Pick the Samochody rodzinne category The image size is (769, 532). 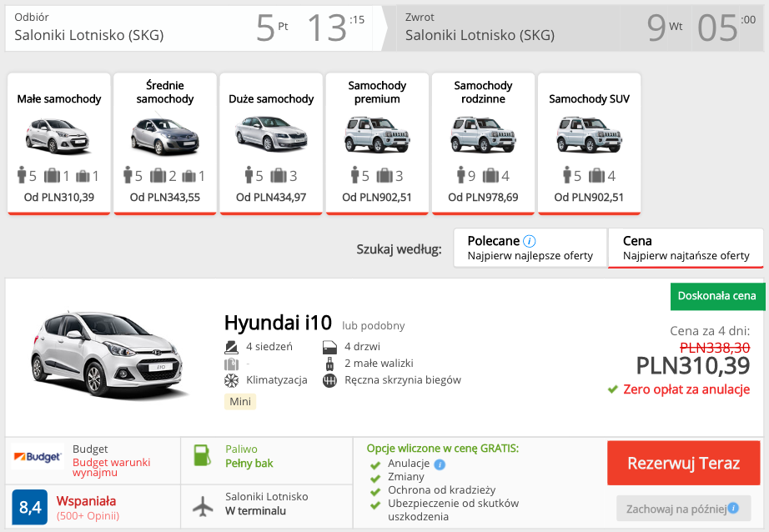(x=483, y=143)
